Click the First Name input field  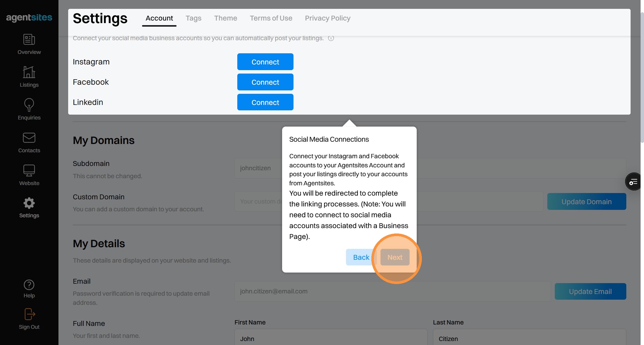point(331,338)
